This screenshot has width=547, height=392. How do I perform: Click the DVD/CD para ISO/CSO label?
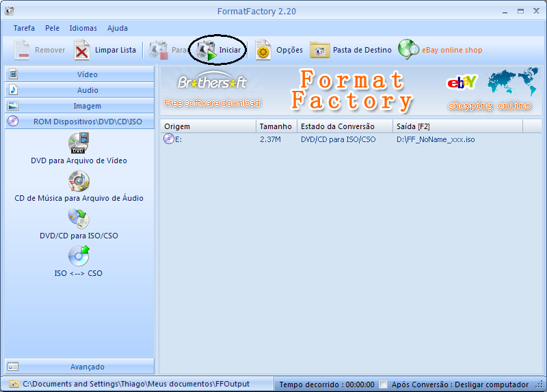point(79,236)
